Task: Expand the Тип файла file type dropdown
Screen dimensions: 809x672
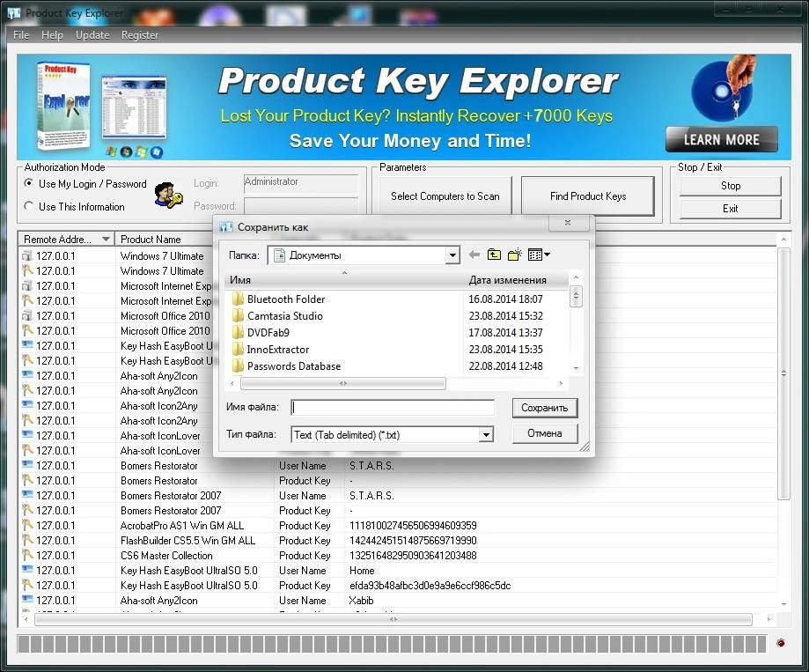Action: pos(486,435)
